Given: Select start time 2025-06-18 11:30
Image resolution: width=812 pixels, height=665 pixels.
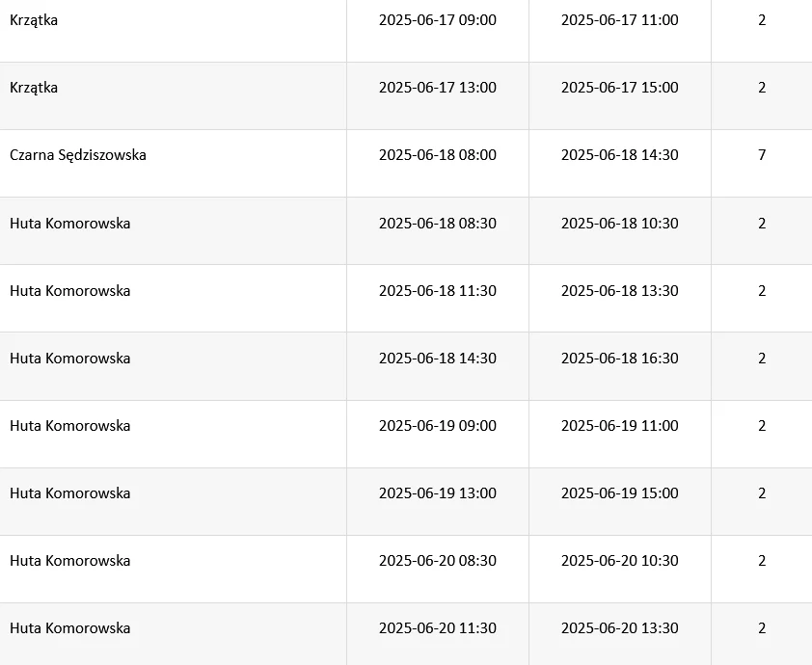Looking at the screenshot, I should tap(438, 291).
